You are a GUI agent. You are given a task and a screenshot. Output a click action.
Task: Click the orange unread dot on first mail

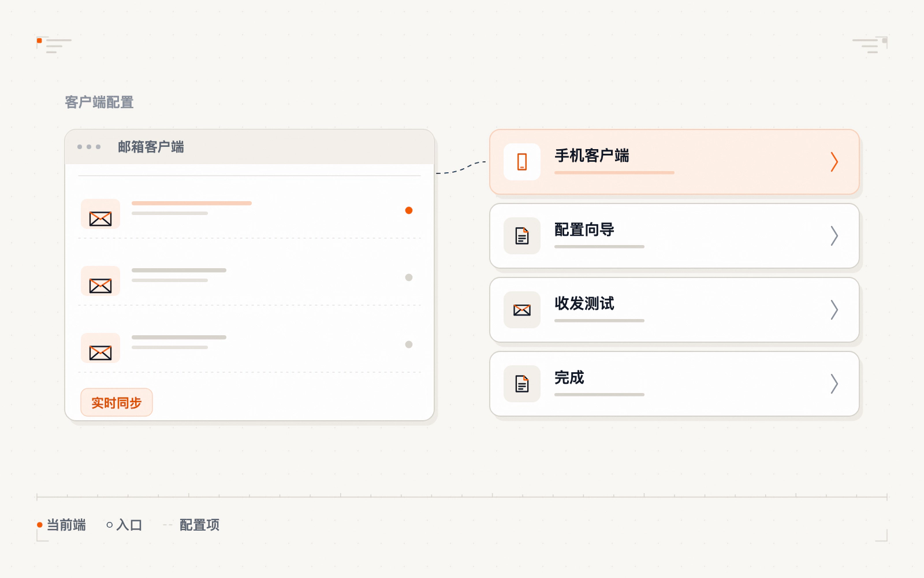point(409,210)
